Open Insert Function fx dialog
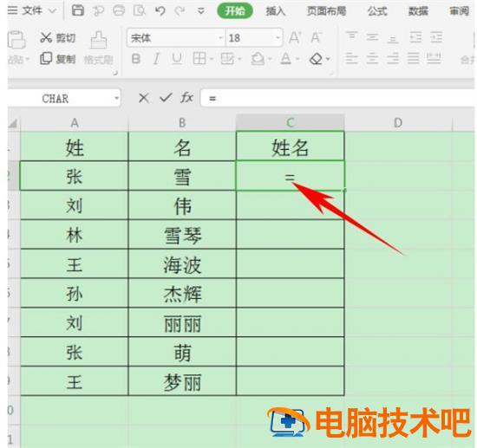Viewport: 477px width, 448px height. 186,98
